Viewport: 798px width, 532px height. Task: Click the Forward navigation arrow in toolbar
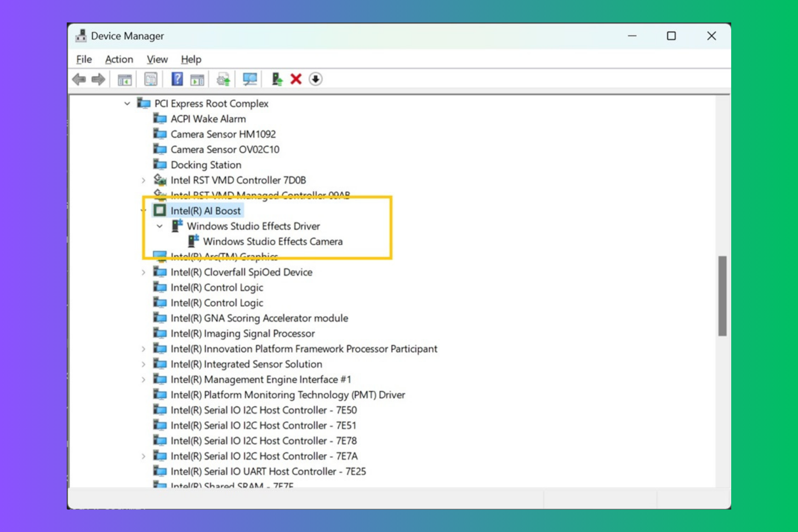click(x=99, y=79)
